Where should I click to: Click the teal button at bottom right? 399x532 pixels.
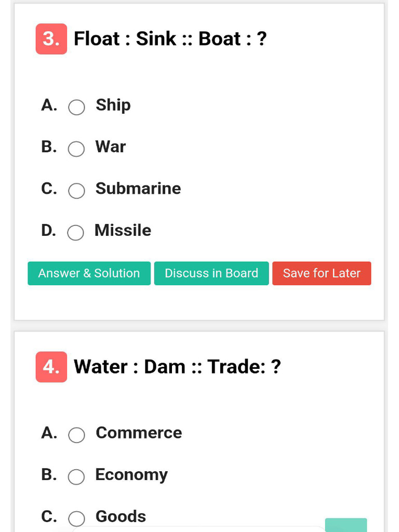click(x=346, y=525)
